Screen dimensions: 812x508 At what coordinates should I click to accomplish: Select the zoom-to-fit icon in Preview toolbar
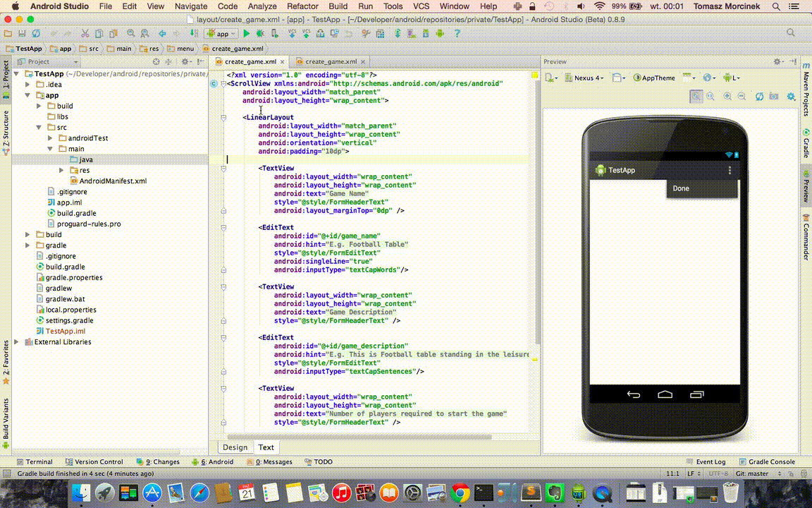[696, 96]
